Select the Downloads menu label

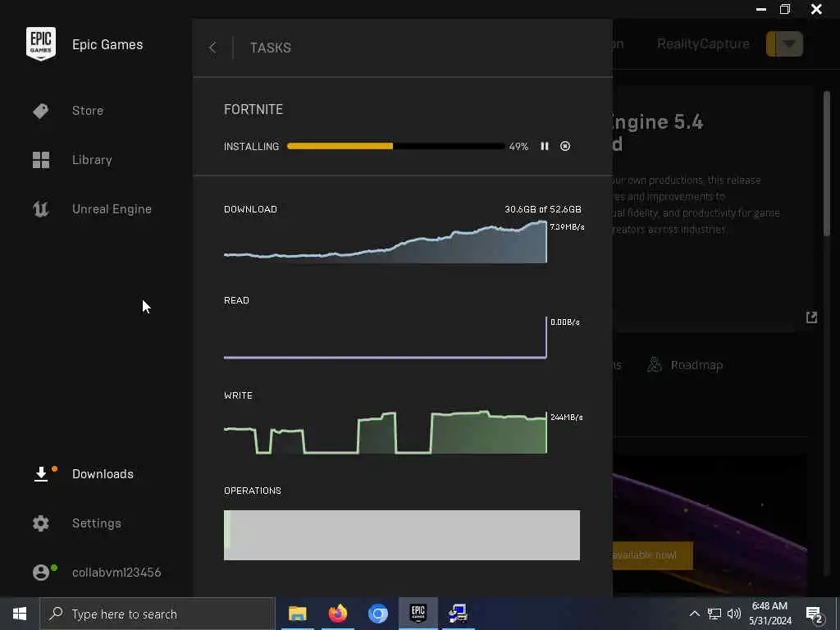[103, 474]
